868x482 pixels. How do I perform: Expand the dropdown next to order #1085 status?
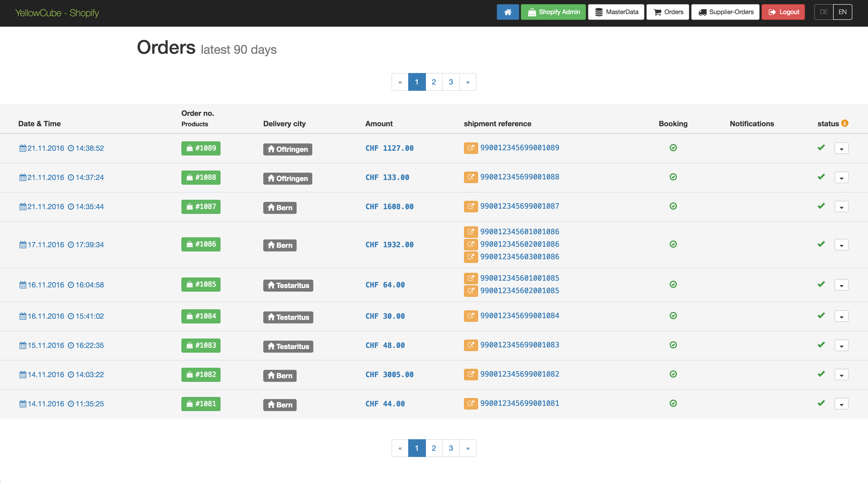pyautogui.click(x=842, y=285)
